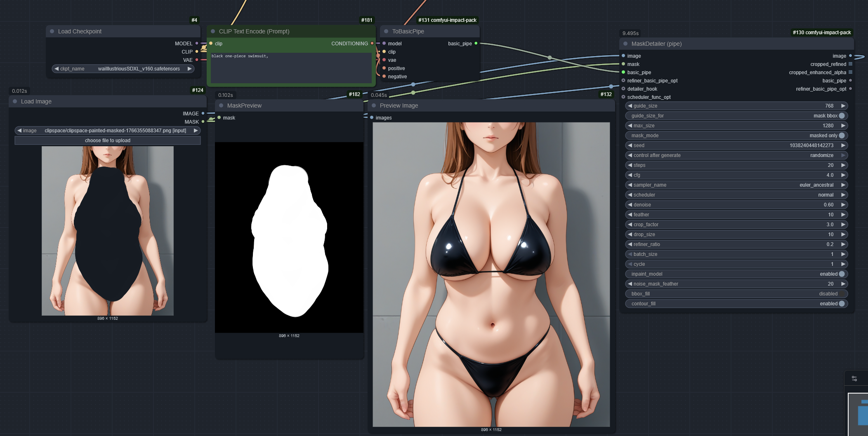Image resolution: width=868 pixels, height=436 pixels.
Task: Click the choose file to upload button
Action: point(108,141)
